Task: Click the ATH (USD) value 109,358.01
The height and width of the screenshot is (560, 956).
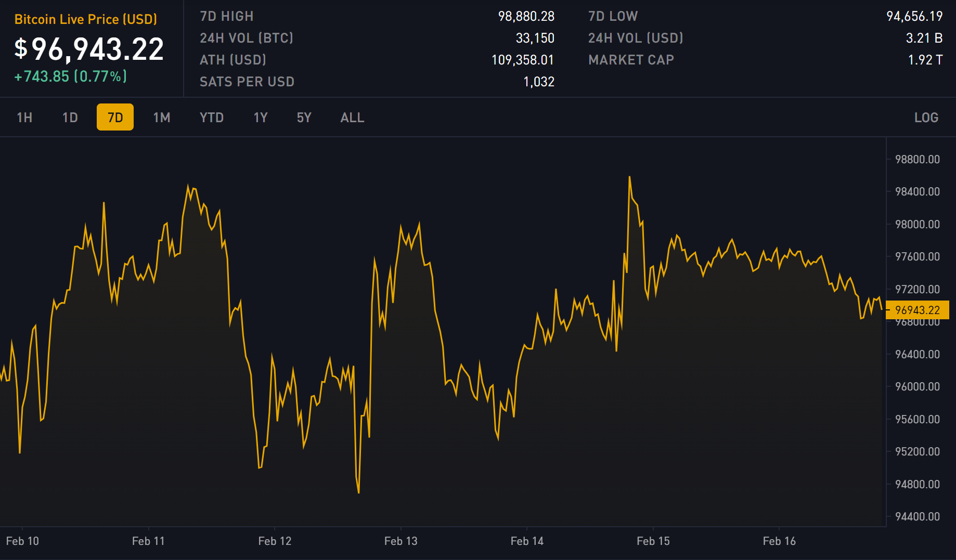Action: point(523,60)
